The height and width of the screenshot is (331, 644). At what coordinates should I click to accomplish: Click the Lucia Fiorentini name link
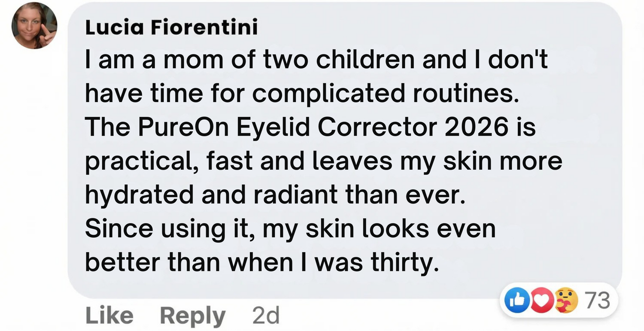[x=171, y=28]
